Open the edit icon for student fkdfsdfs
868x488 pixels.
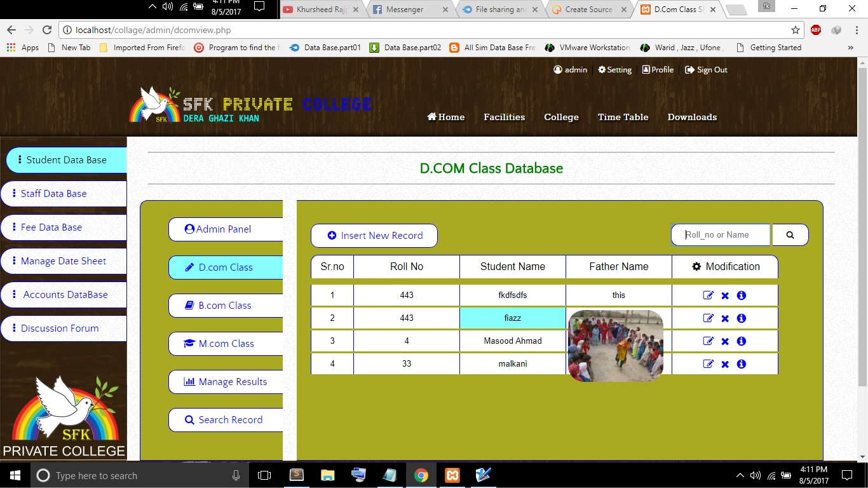point(708,295)
